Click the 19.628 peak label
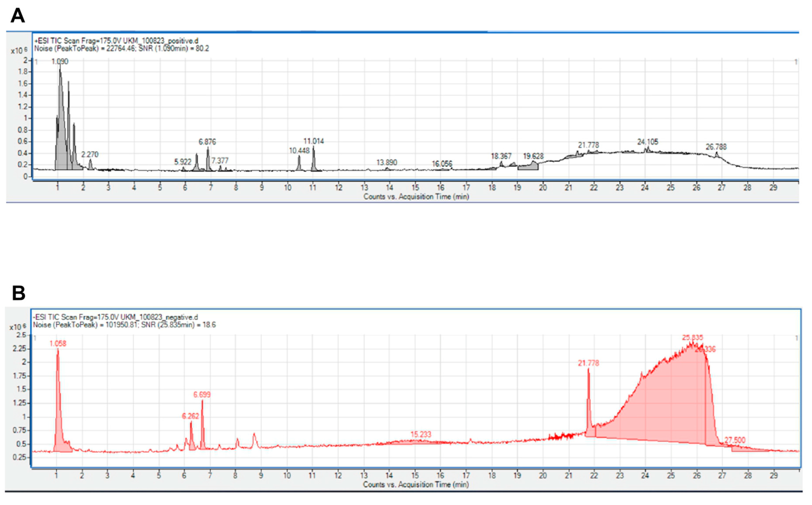812x505 pixels. click(533, 156)
